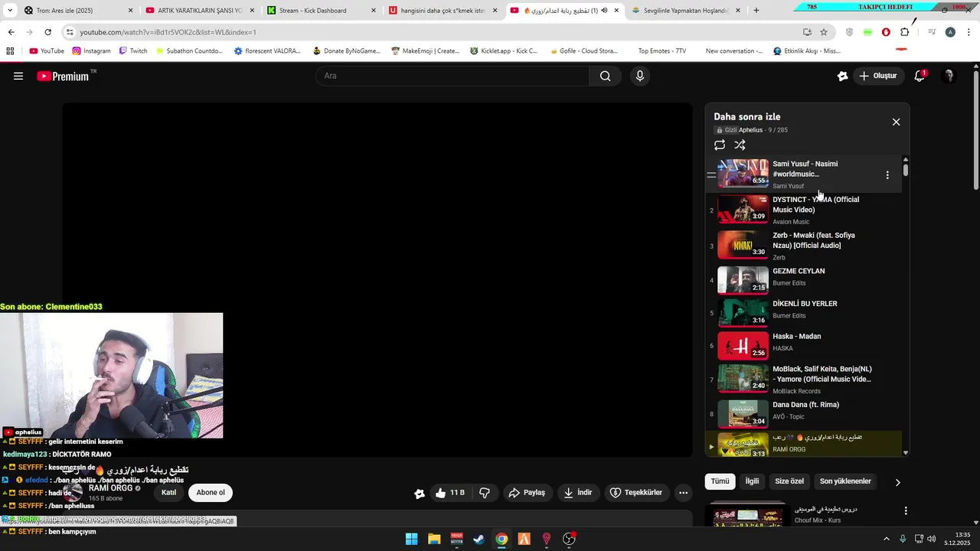Select the İlgili filter chip
The height and width of the screenshot is (551, 980).
tap(752, 481)
